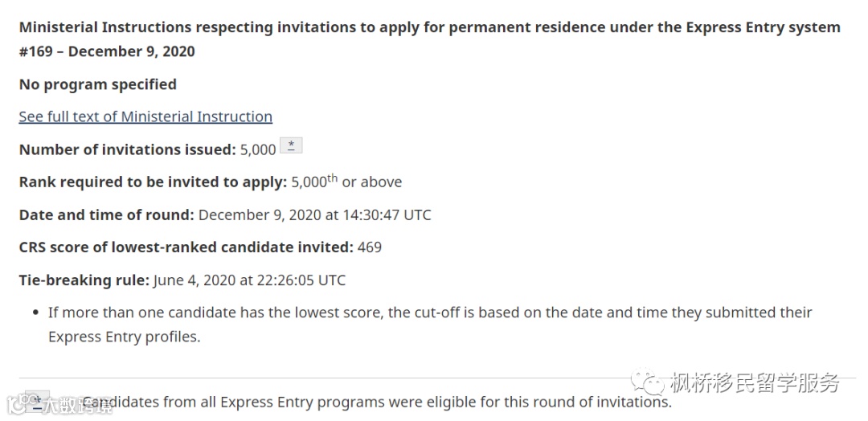Click the footnote return asterisk marker at bottom
The image size is (868, 421).
click(36, 400)
